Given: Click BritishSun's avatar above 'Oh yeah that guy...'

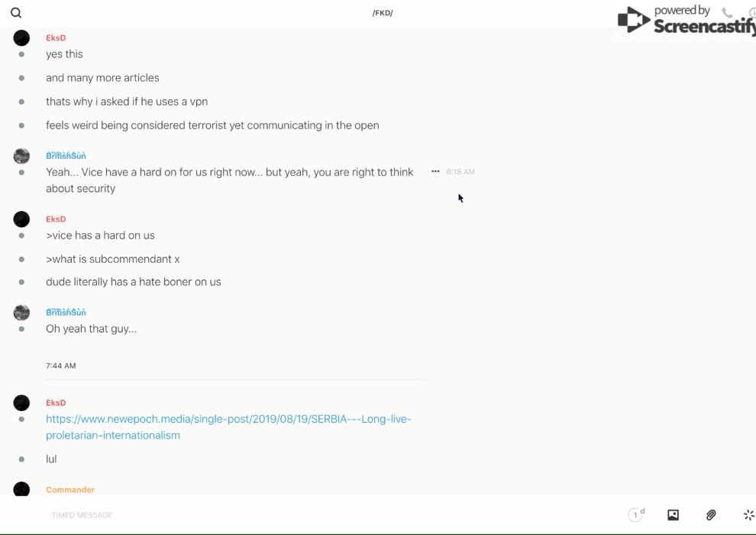Looking at the screenshot, I should [x=21, y=312].
